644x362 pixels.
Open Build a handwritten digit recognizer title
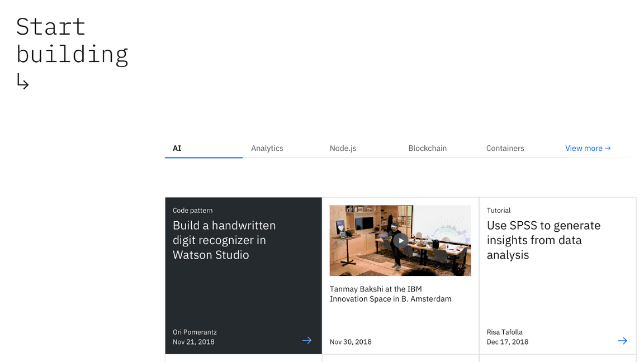[224, 240]
